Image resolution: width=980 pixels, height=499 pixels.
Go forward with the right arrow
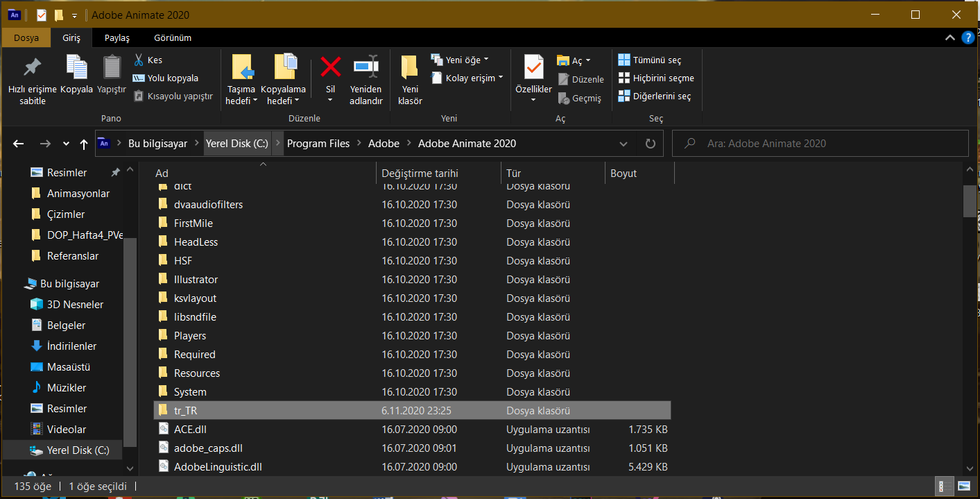click(45, 144)
